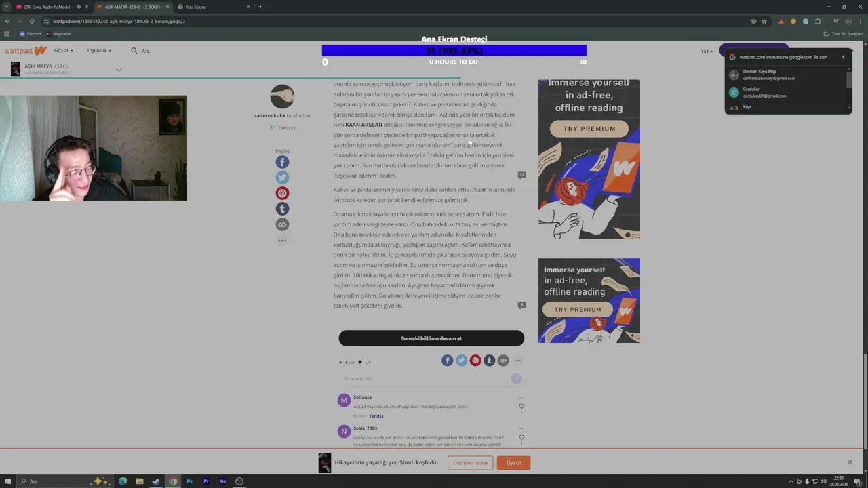The image size is (868, 488).
Task: Go back to previous page in Chrome
Action: coord(7,21)
